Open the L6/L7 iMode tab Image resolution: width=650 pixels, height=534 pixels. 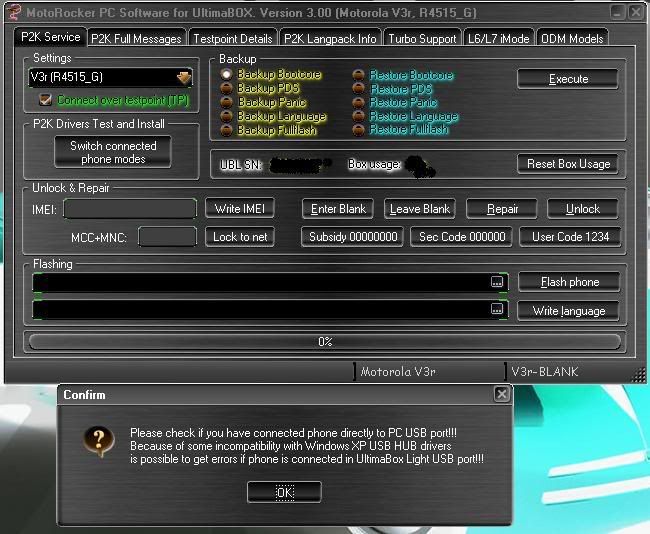tap(498, 39)
